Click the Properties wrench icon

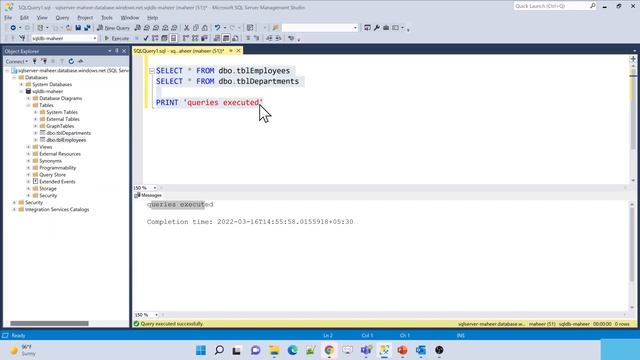point(377,28)
